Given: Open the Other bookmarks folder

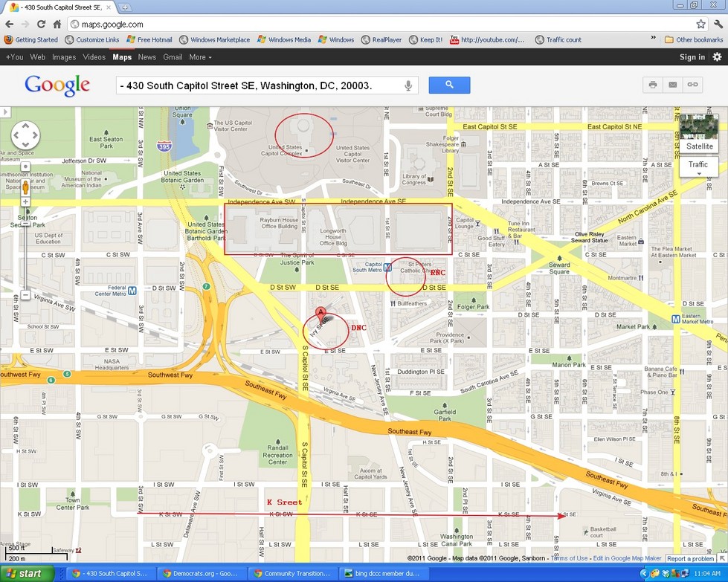Looking at the screenshot, I should 694,39.
